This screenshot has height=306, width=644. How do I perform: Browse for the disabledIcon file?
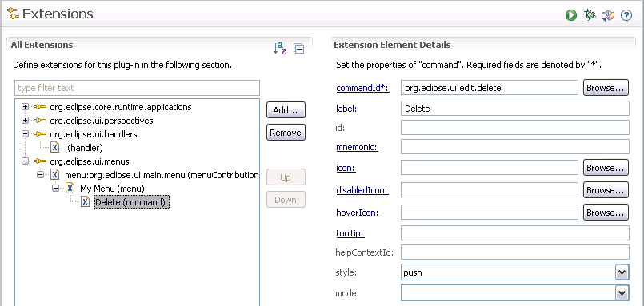click(x=606, y=190)
